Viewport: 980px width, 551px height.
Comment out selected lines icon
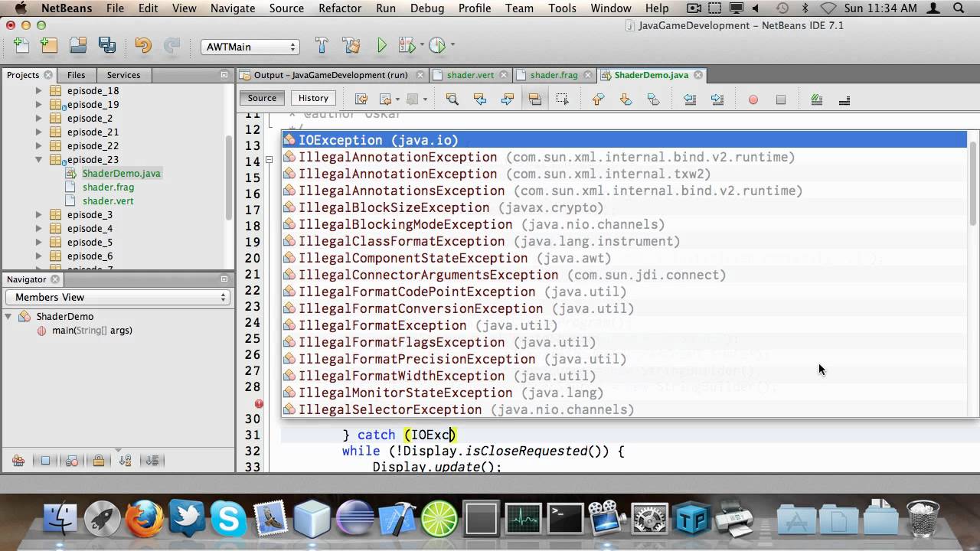click(816, 99)
